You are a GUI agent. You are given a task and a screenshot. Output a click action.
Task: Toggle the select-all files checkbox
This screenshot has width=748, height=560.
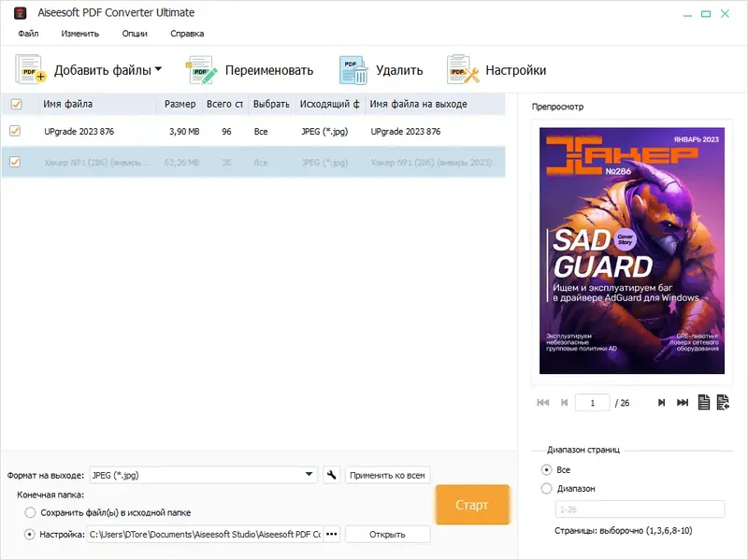(x=15, y=105)
